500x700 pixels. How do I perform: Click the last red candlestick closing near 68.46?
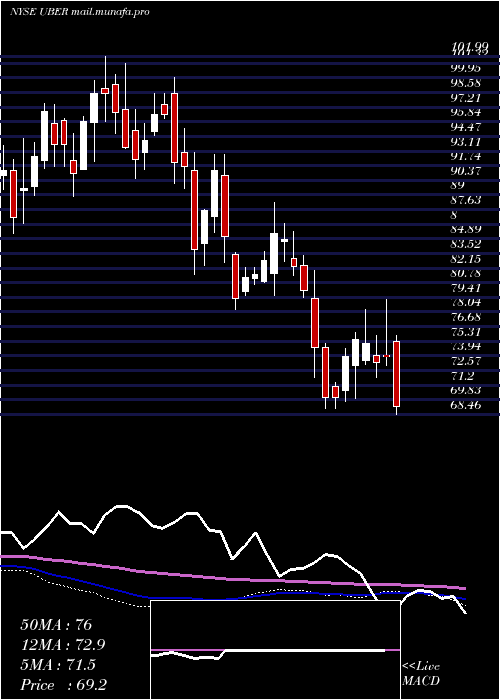pos(396,374)
